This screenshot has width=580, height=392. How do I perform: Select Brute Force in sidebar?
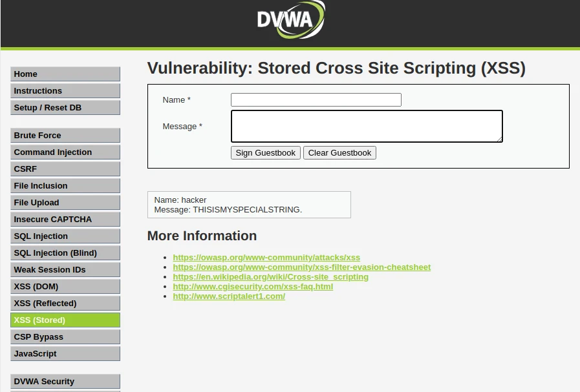pyautogui.click(x=65, y=136)
